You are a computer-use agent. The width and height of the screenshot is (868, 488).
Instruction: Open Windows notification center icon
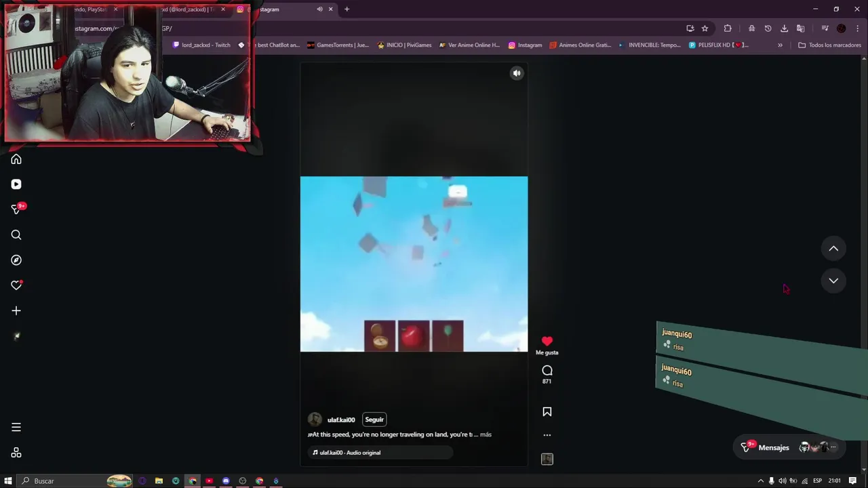tap(853, 481)
